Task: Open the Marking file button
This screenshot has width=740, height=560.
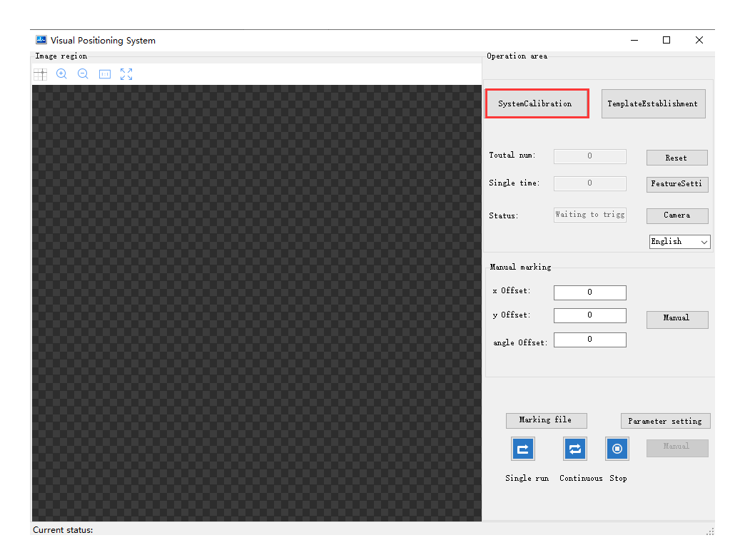Action: point(546,420)
